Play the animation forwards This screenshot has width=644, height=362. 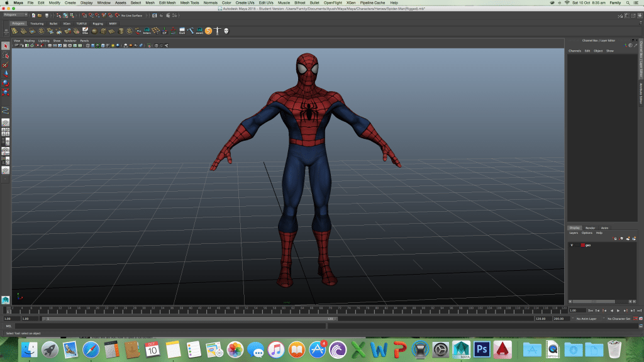(x=618, y=310)
